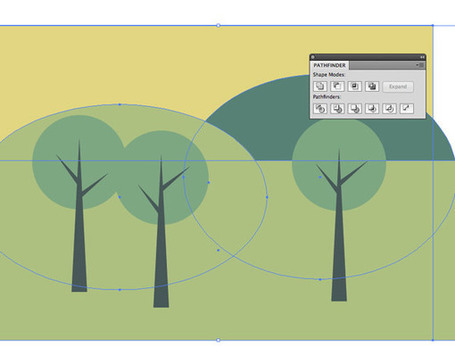This screenshot has width=455, height=364.
Task: Switch to the Pathfinder tab
Action: 329,65
